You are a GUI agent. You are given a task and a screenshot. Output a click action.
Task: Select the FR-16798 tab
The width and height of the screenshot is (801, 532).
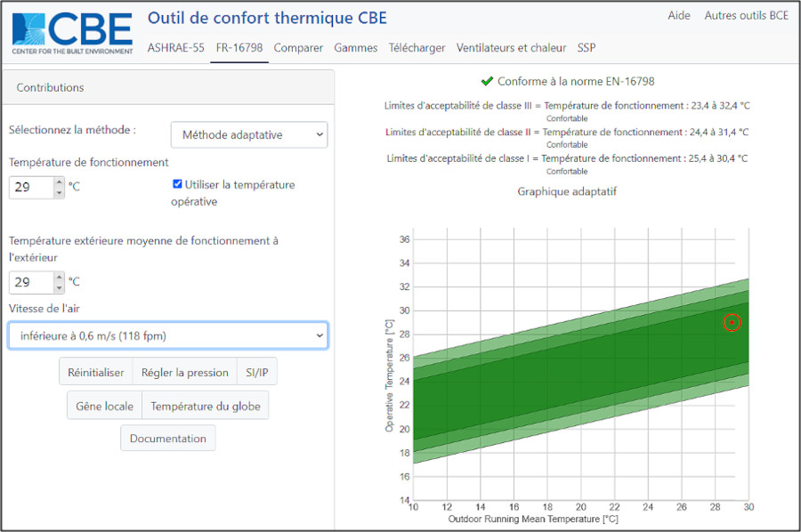(239, 47)
